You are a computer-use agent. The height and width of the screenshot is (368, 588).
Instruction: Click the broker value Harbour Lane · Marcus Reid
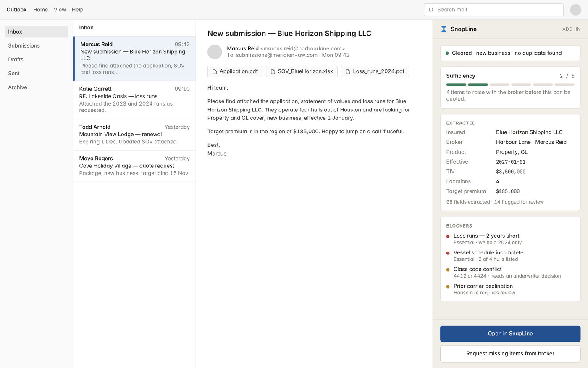pos(531,142)
